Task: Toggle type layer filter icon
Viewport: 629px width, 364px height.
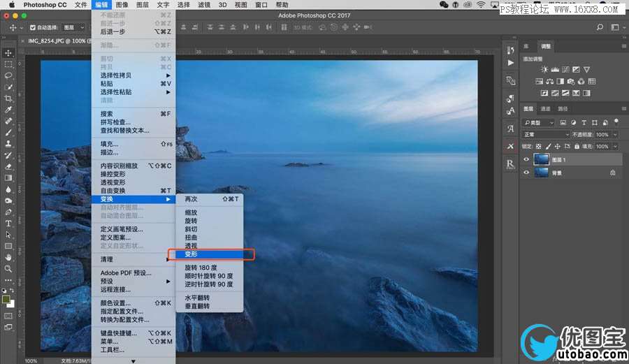Action: pyautogui.click(x=584, y=122)
